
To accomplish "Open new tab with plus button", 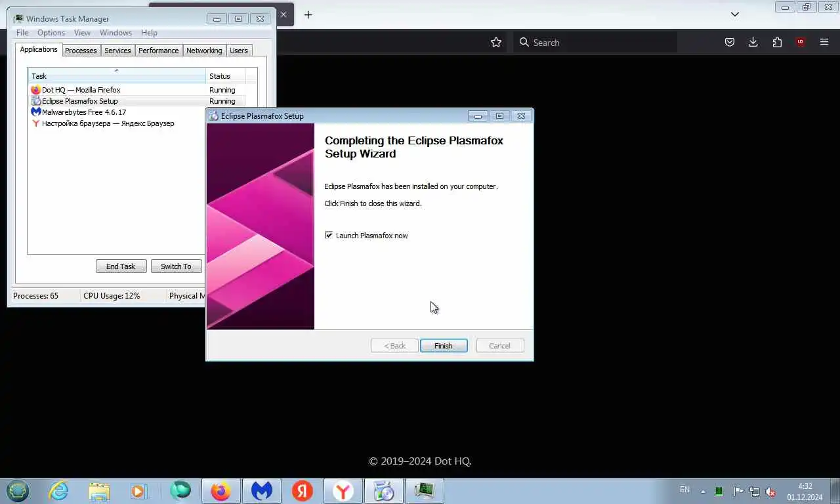I will pos(308,14).
